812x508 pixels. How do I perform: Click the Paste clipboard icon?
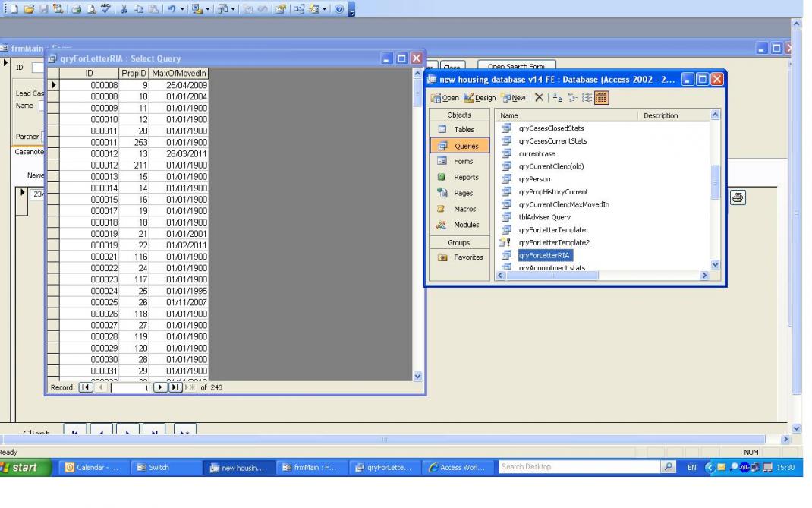coord(154,9)
